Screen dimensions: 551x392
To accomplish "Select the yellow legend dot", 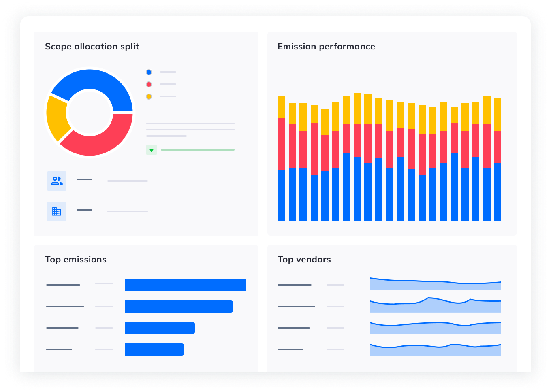I will click(x=149, y=97).
